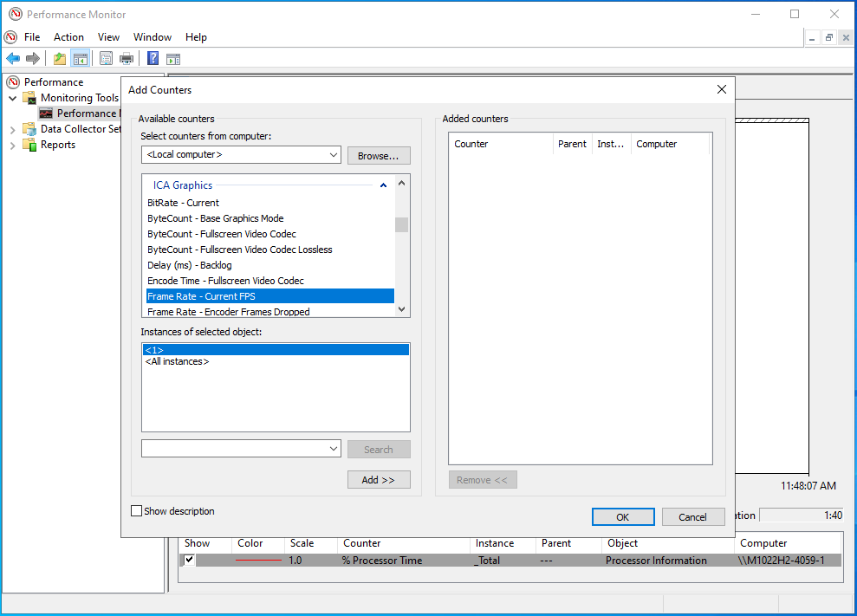
Task: Uncheck Show box for % Processor Time
Action: click(x=190, y=561)
